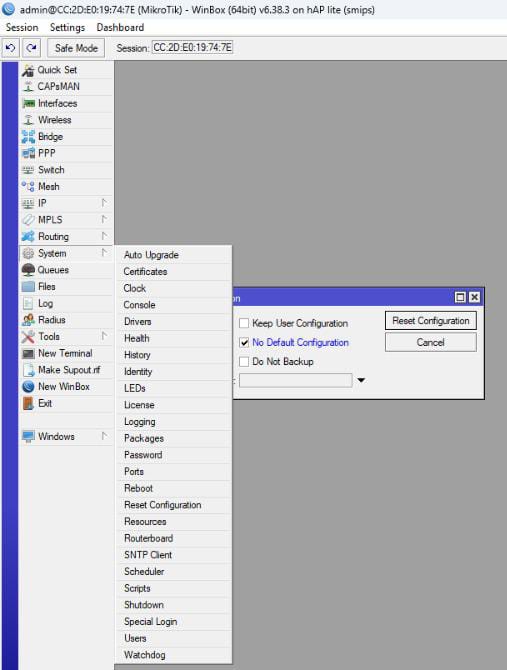Viewport: 507px width, 670px height.
Task: Click the redo arrow toolbar icon
Action: (x=32, y=48)
